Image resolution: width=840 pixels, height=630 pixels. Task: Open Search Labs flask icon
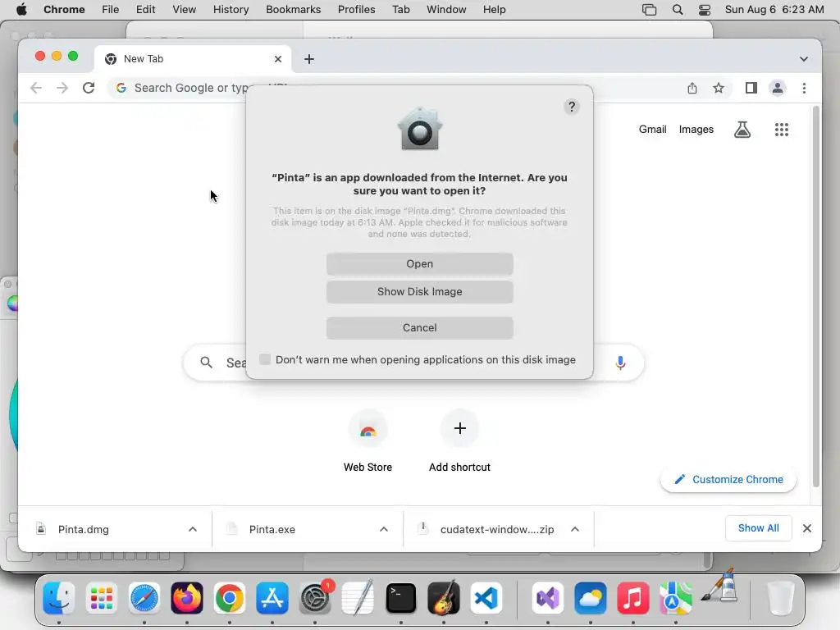coord(742,129)
